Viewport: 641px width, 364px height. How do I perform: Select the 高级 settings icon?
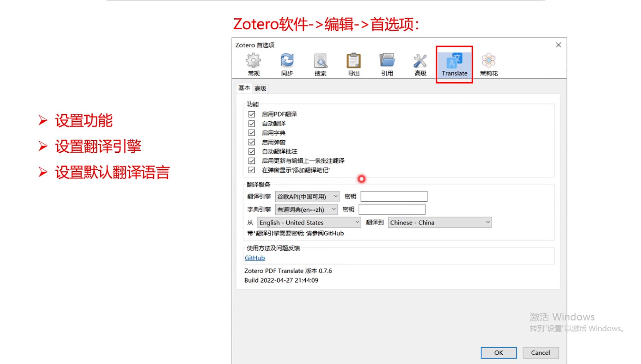pos(420,64)
